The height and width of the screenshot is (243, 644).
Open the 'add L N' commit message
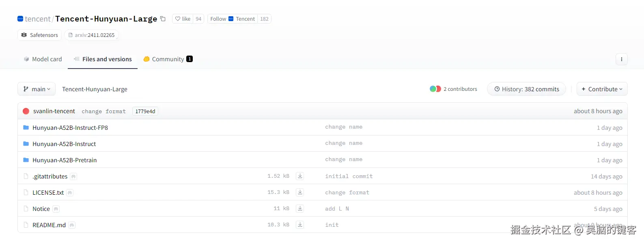pos(337,209)
